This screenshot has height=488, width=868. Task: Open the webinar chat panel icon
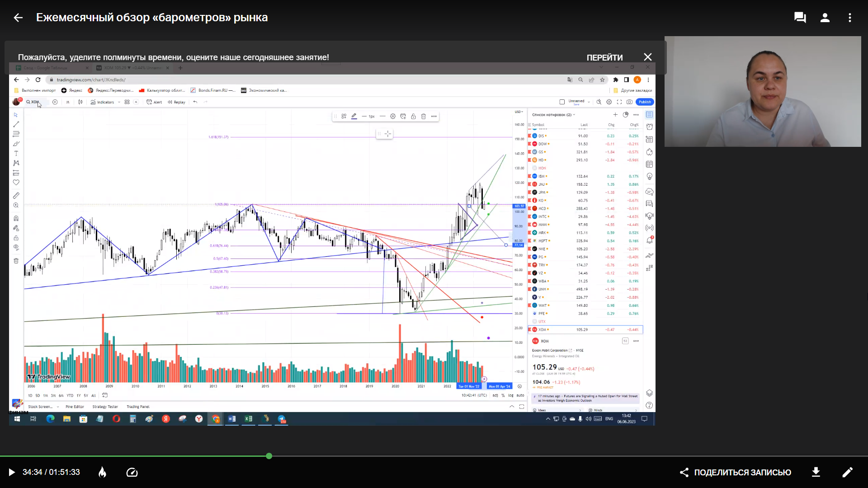pos(800,18)
